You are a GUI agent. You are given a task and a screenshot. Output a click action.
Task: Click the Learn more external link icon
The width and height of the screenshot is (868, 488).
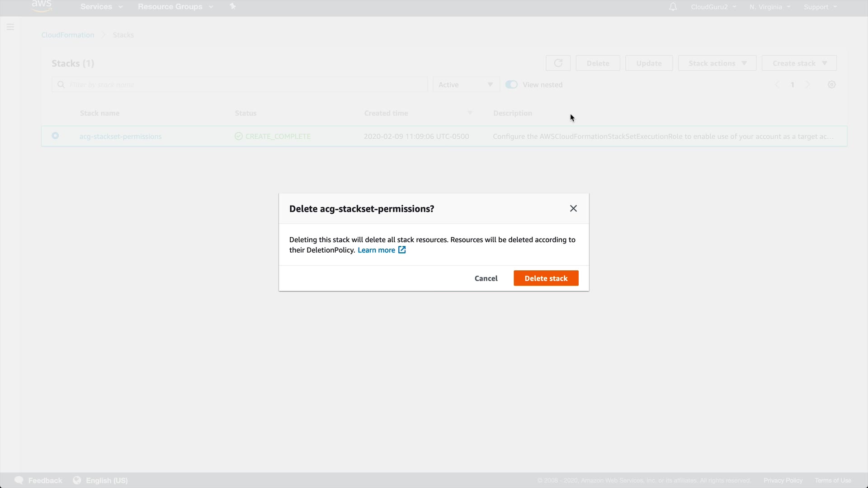pyautogui.click(x=402, y=250)
